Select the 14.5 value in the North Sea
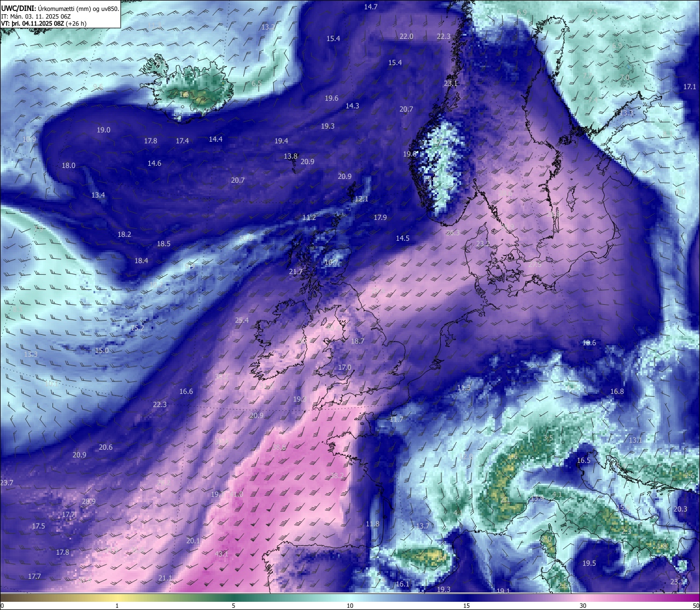This screenshot has width=700, height=610. 402,239
